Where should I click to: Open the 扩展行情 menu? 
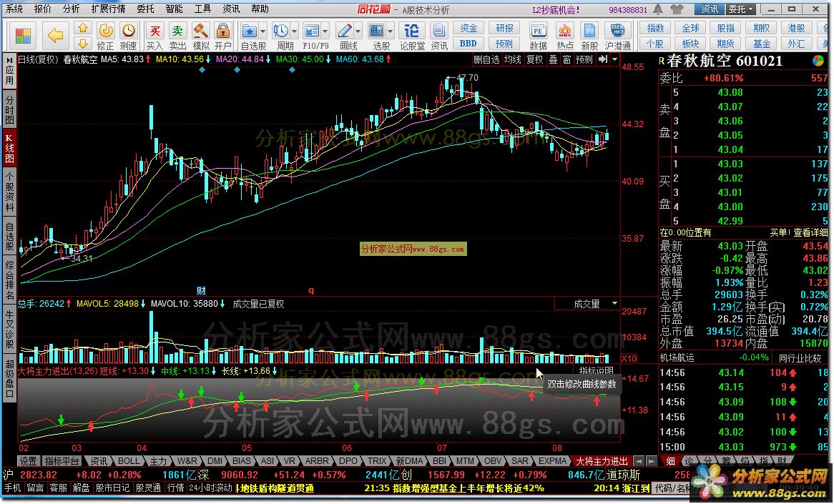tap(108, 9)
